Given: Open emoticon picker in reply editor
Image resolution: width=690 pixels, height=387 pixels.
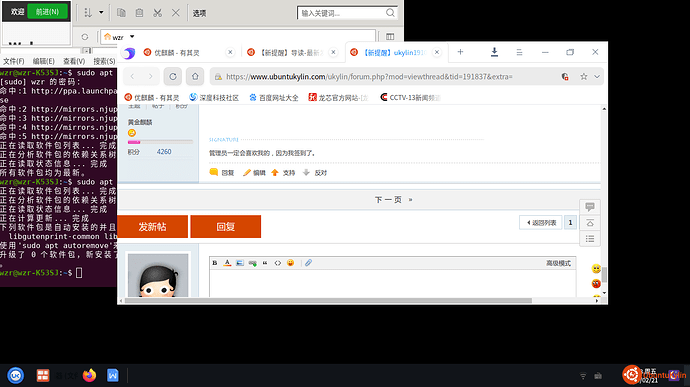Looking at the screenshot, I should coord(290,263).
